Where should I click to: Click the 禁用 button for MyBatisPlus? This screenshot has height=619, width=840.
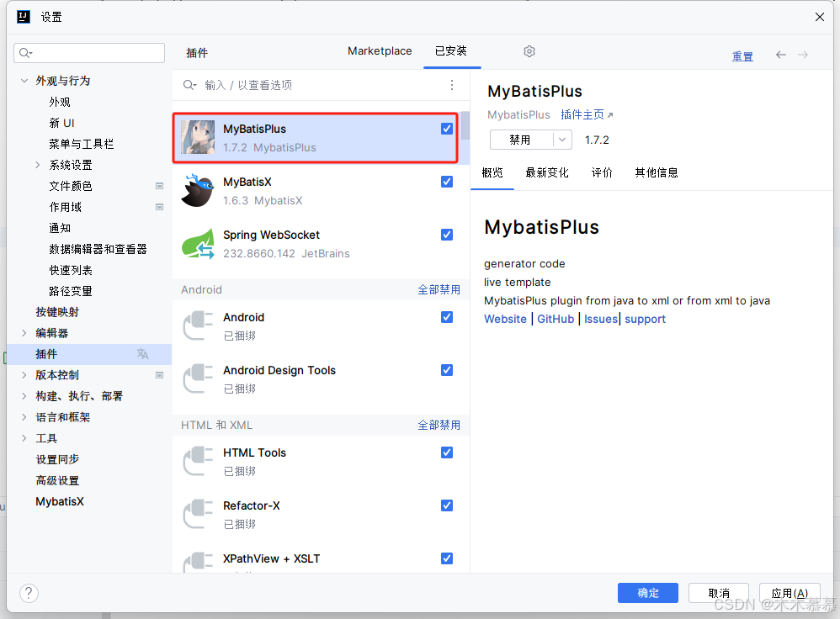(x=521, y=140)
